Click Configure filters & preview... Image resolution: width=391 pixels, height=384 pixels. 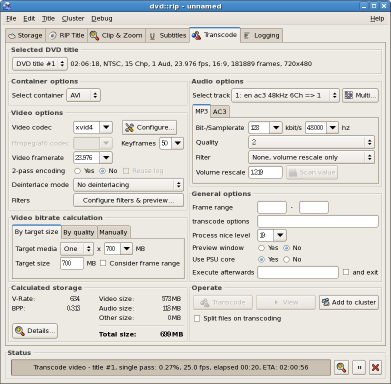(128, 200)
